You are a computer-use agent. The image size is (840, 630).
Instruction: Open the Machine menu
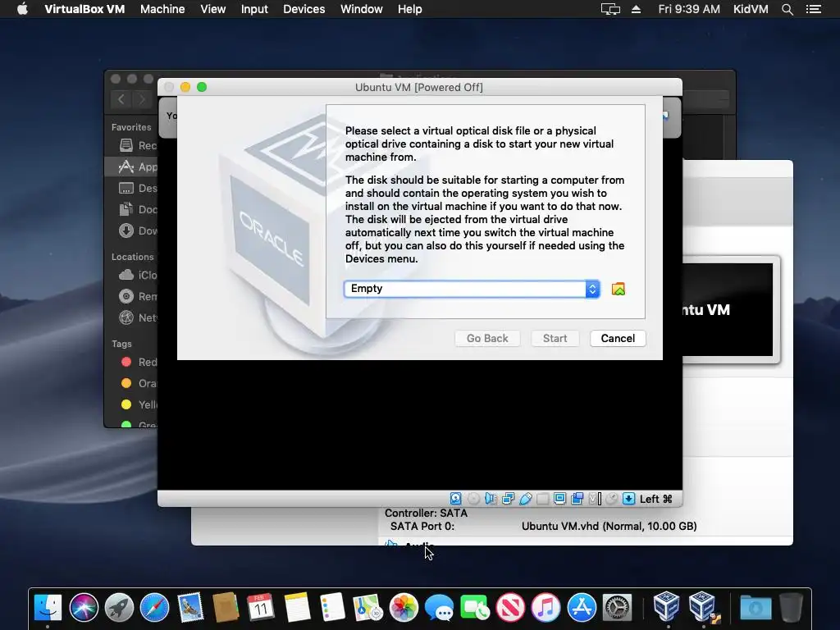coord(162,9)
